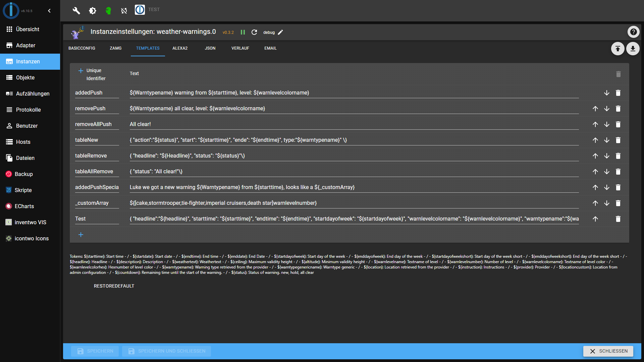
Task: Click the SPEICHERN button
Action: [x=95, y=351]
